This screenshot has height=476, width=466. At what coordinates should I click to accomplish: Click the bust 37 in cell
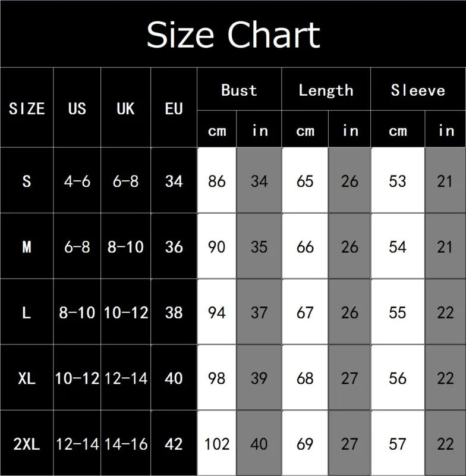[259, 312]
